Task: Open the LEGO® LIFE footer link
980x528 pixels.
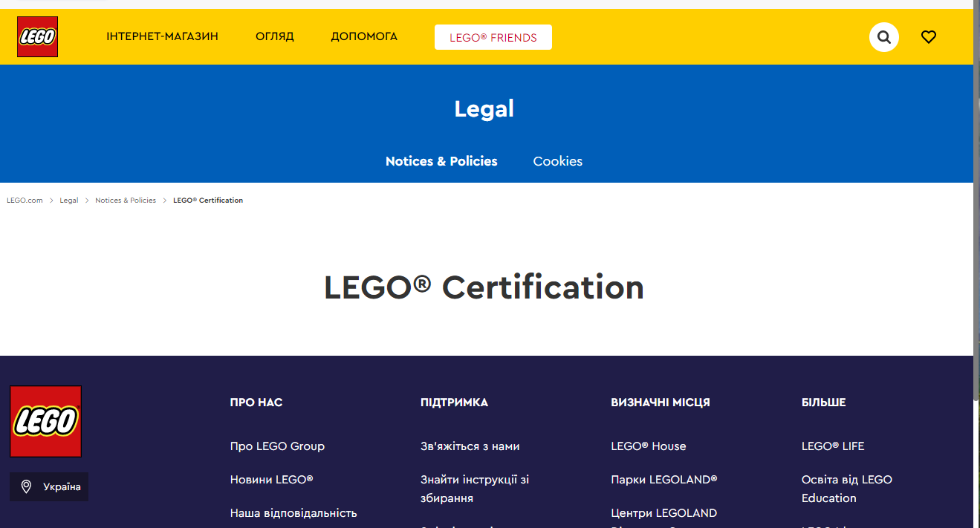Action: (x=833, y=446)
